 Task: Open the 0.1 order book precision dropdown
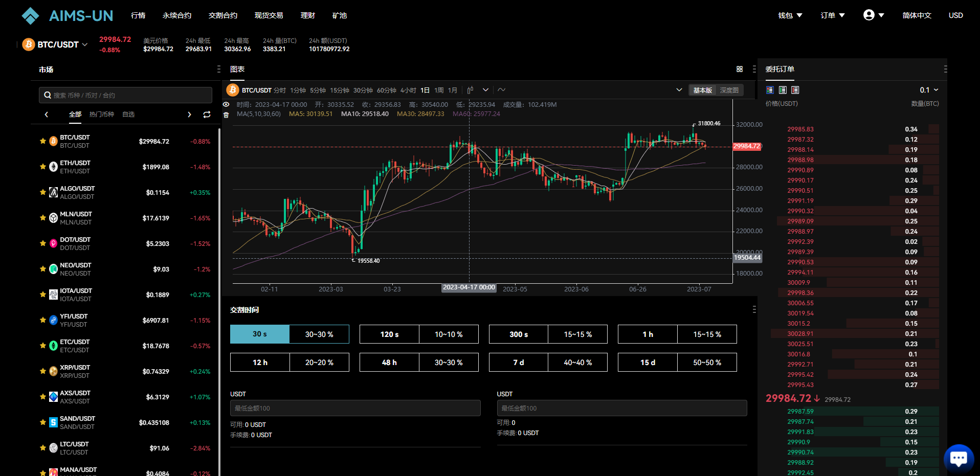[929, 90]
